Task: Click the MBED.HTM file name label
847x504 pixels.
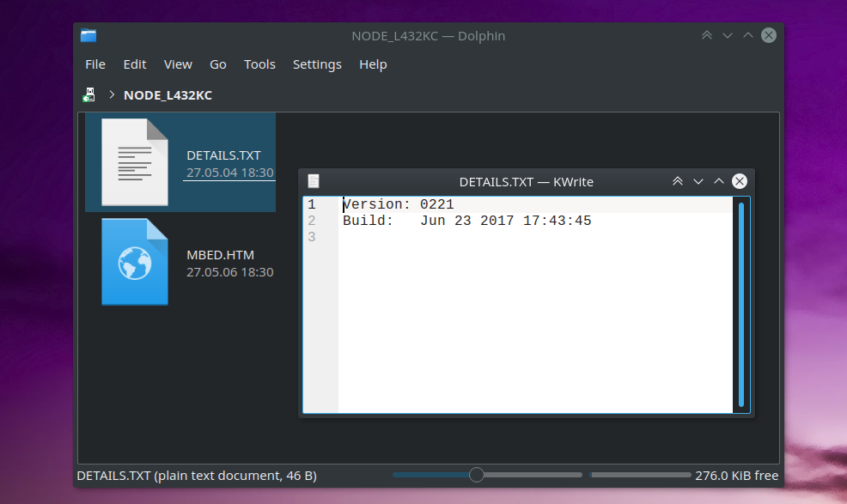Action: [221, 255]
